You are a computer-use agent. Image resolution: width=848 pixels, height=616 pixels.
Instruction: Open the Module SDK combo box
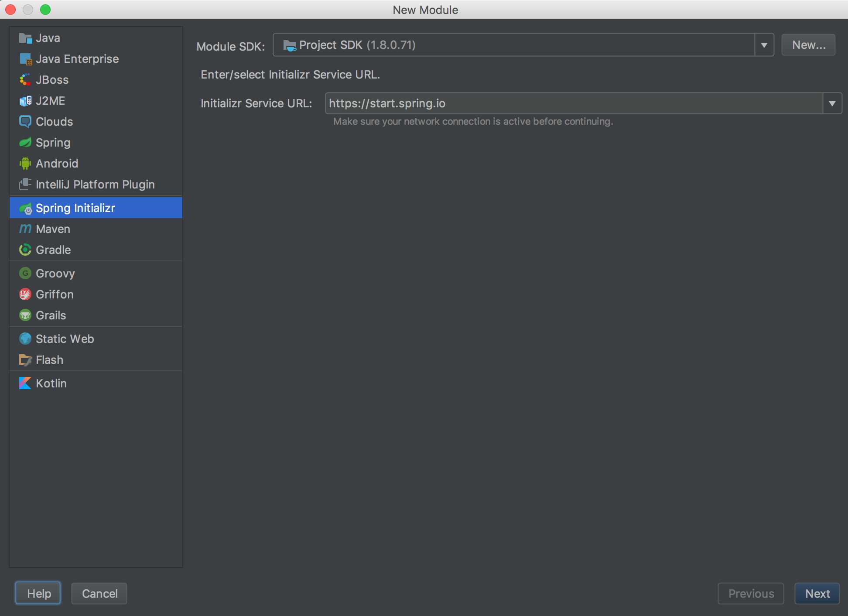[523, 45]
